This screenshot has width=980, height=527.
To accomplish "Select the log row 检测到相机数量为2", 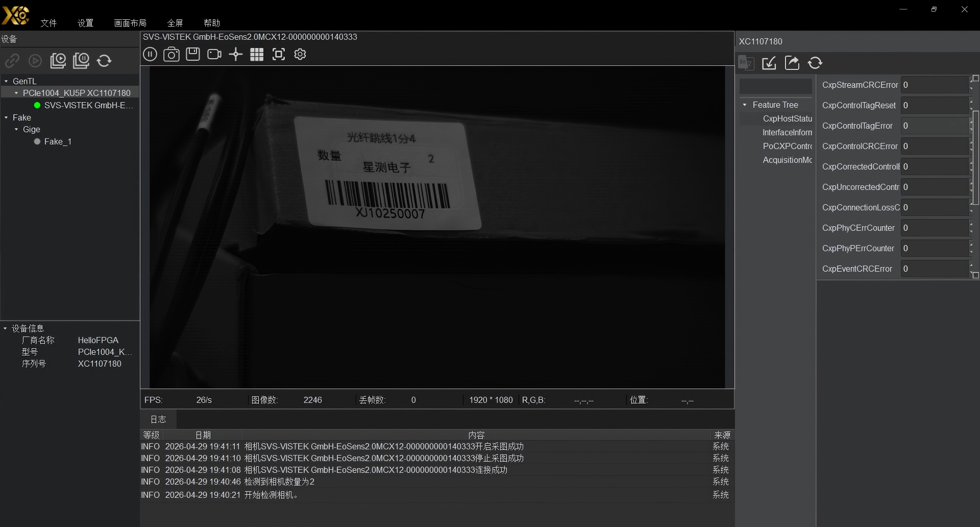I will click(437, 482).
